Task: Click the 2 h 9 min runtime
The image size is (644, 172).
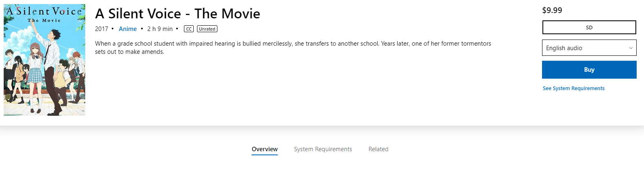Action: coord(160,29)
